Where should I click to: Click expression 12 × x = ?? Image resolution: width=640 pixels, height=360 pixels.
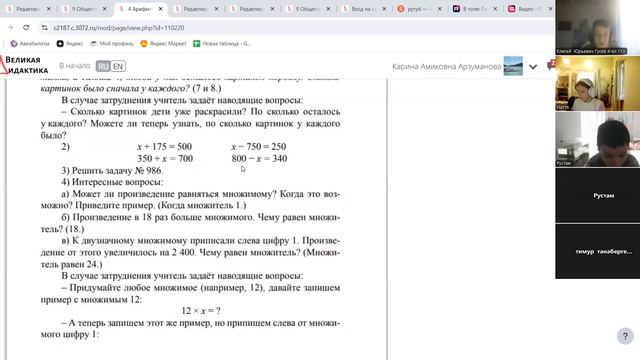click(201, 311)
